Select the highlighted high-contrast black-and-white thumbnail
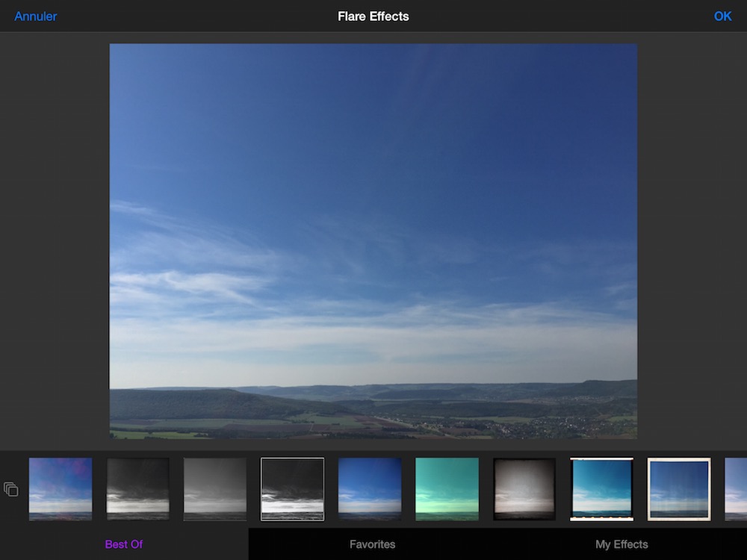This screenshot has width=747, height=560. [292, 489]
